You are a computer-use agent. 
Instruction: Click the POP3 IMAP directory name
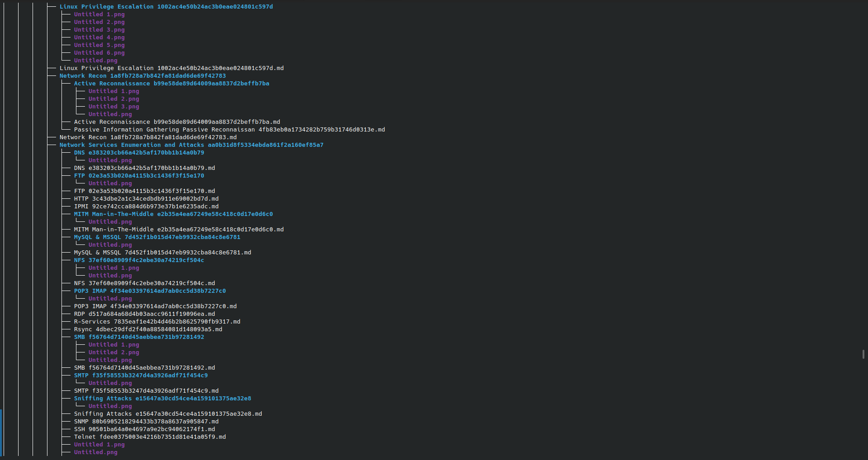150,291
